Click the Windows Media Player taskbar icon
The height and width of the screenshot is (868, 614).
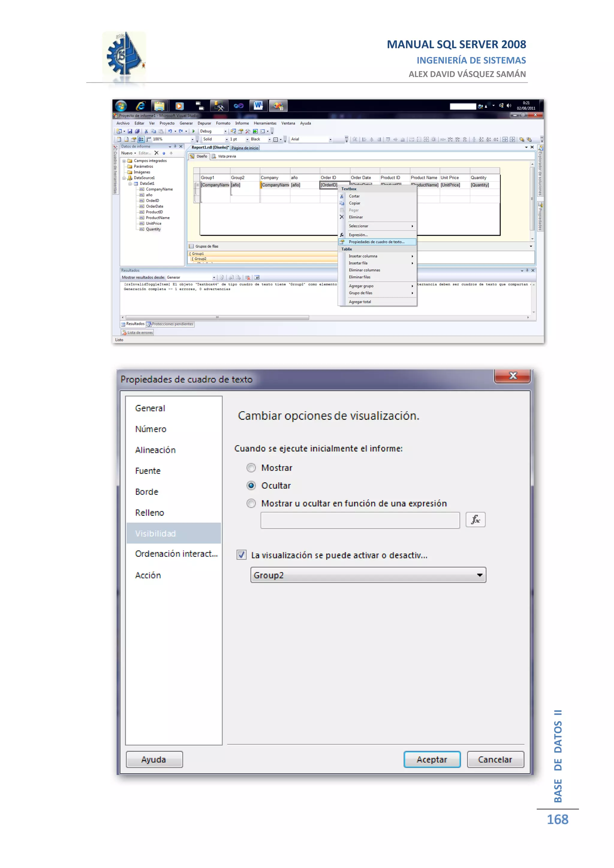(x=180, y=106)
